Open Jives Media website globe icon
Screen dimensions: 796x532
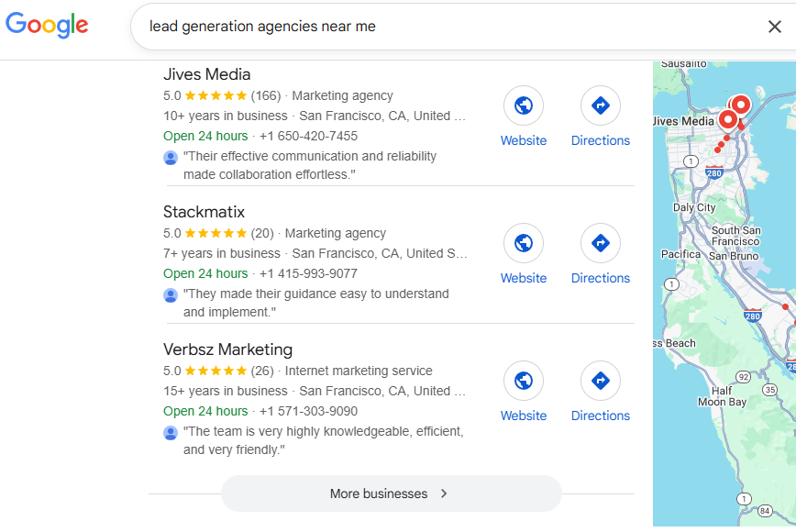pyautogui.click(x=523, y=105)
